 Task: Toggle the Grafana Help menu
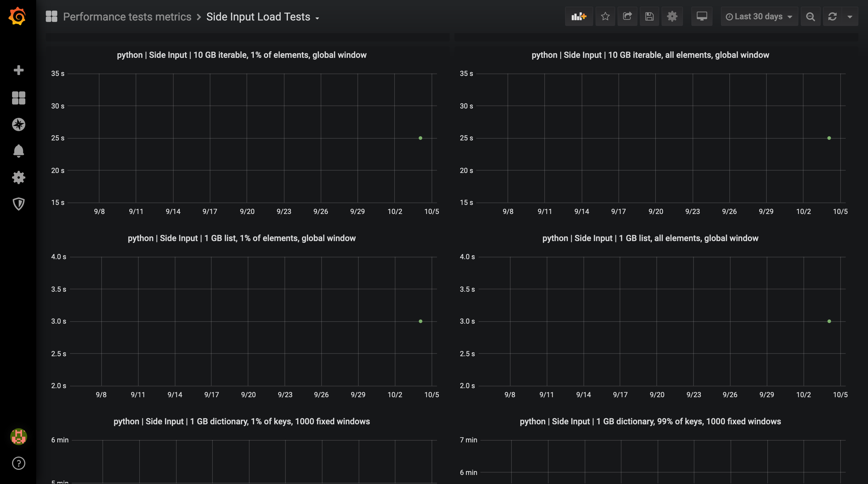tap(18, 463)
